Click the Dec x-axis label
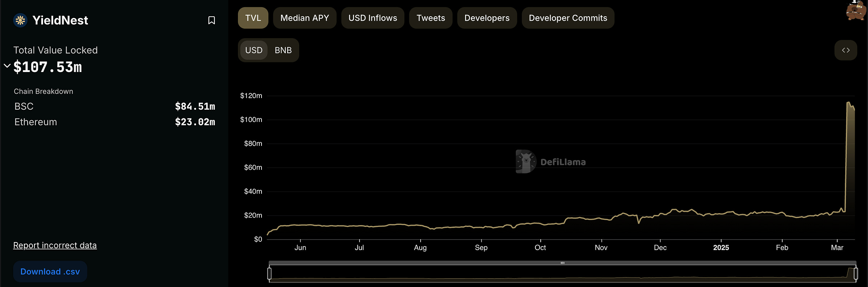Screen dimensions: 868x287 [x=660, y=248]
